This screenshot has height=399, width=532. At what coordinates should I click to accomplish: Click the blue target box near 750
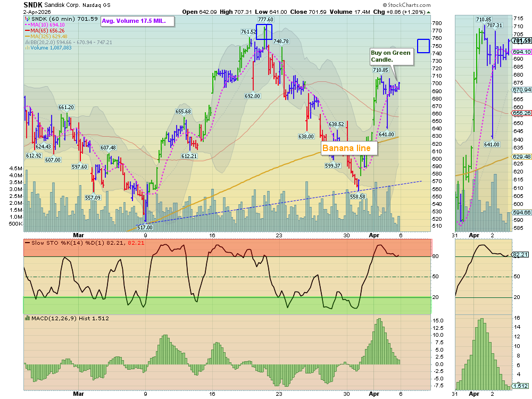coord(423,46)
